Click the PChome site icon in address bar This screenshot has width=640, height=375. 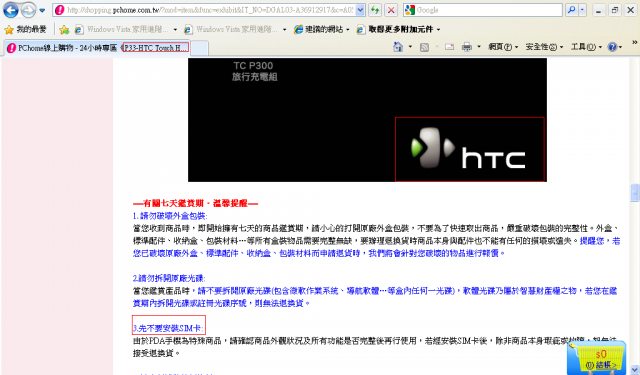tap(60, 10)
